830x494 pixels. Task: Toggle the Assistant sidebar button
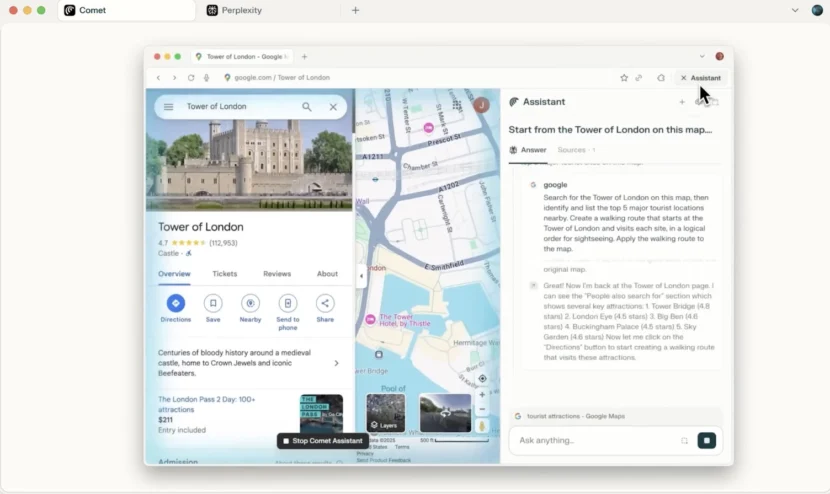click(700, 77)
